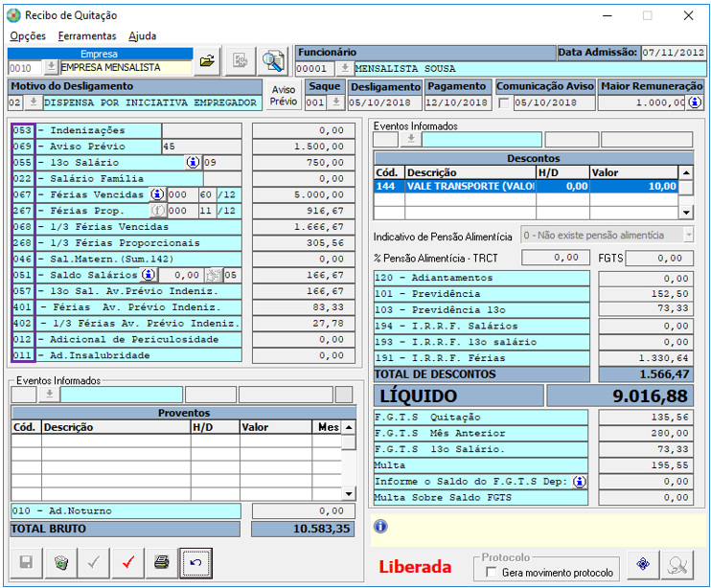Screen dimensions: 711x588
Task: Click the Multa Sobre Saldo FGTS value
Action: (x=646, y=497)
